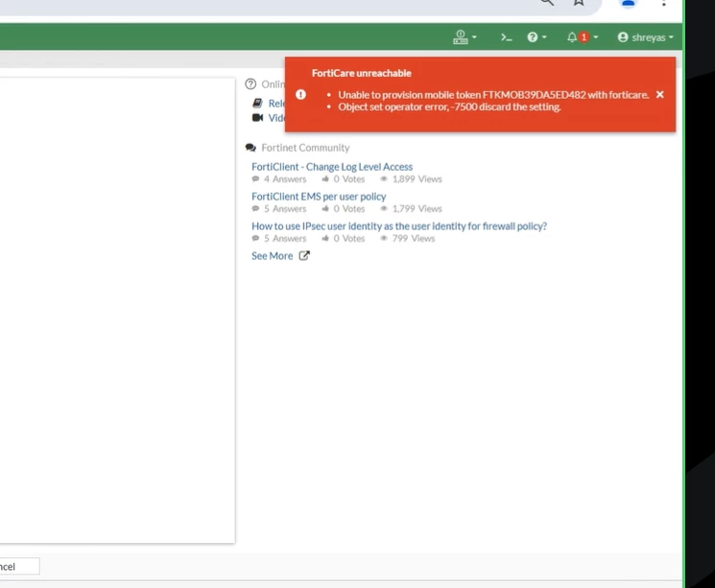
Task: Click the browser bookmark star icon
Action: pos(579,2)
